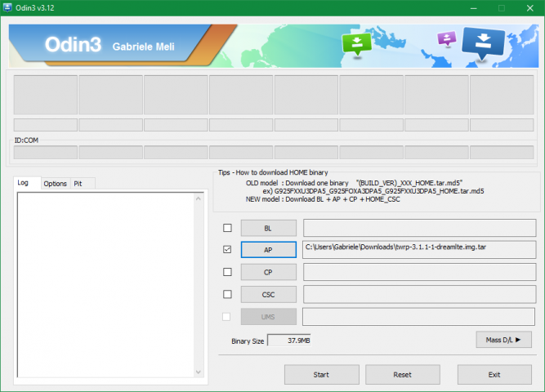Viewport: 545px width, 392px height.
Task: Click the blue download icon in banner
Action: (483, 43)
